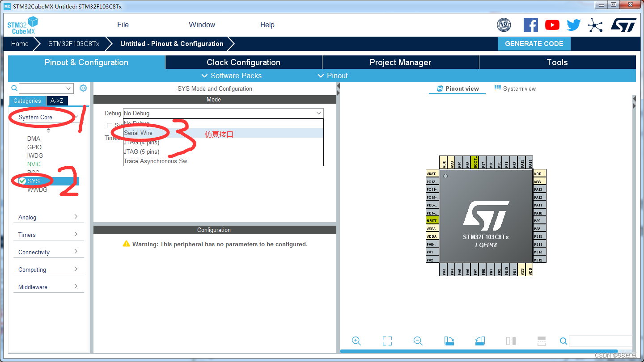The width and height of the screenshot is (644, 362).
Task: Select pin PB12 on the chip
Action: point(540,260)
